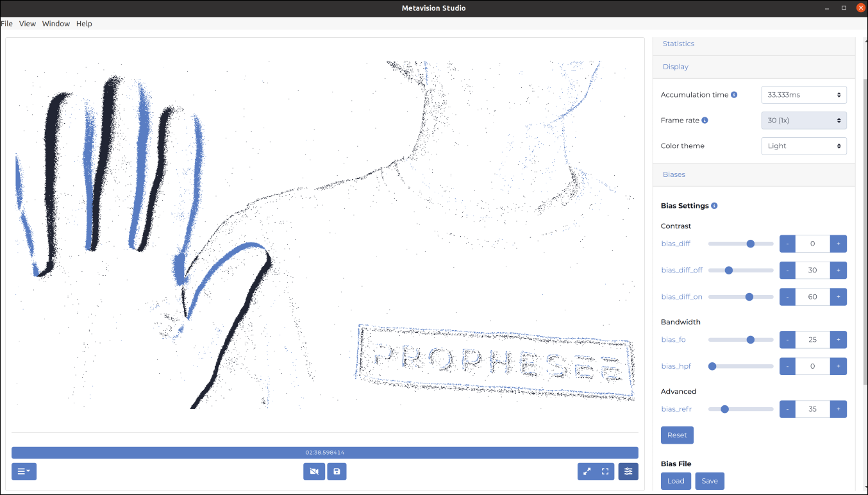The image size is (868, 495).
Task: Click the bias_diff slider
Action: click(x=740, y=244)
